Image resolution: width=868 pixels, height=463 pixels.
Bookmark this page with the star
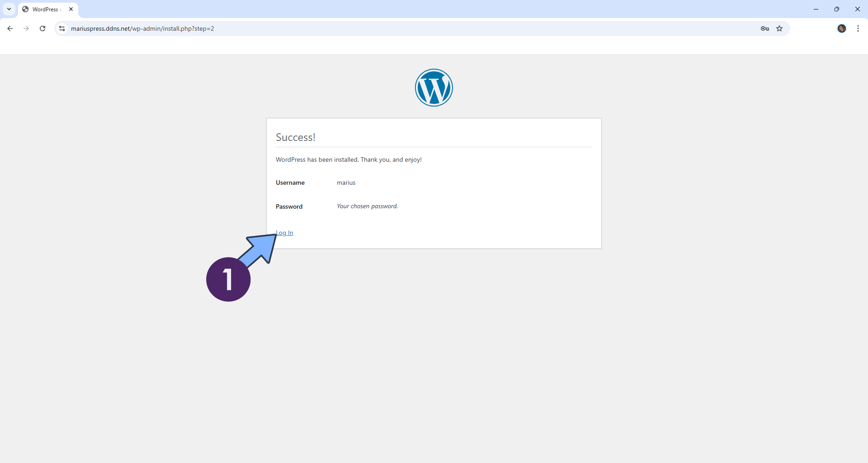pyautogui.click(x=779, y=28)
